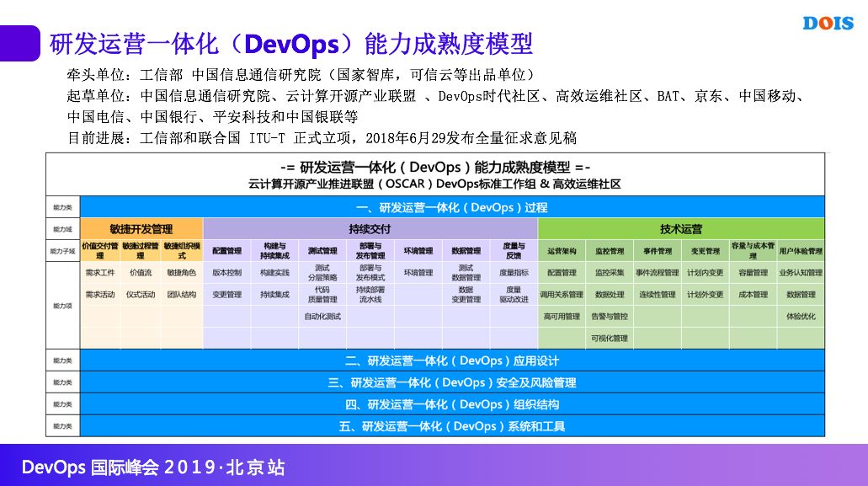Click the 版本控制 cell

pos(227,272)
